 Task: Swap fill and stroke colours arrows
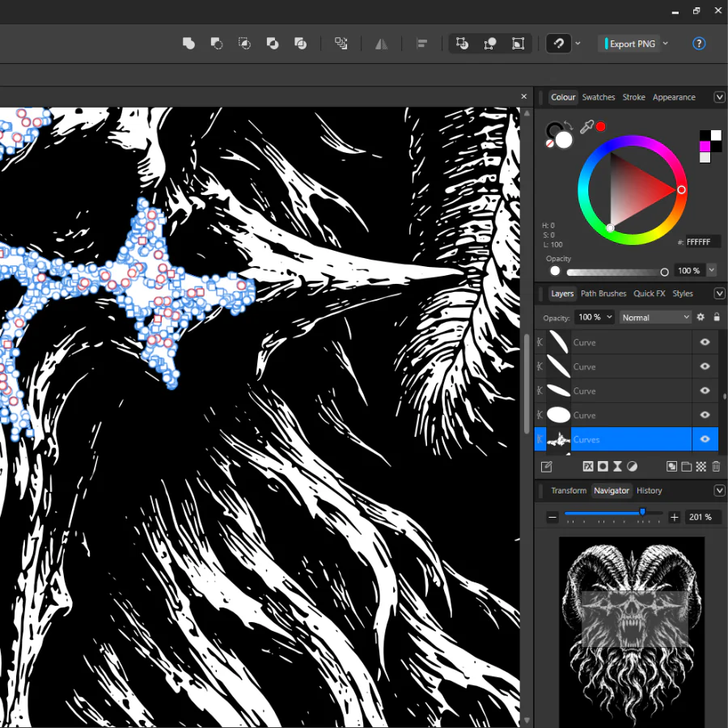(569, 125)
